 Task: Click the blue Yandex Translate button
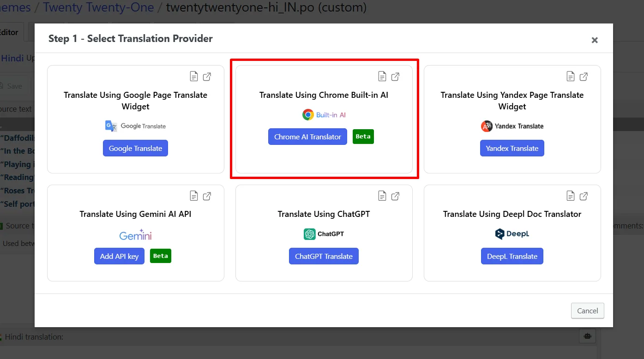point(512,148)
